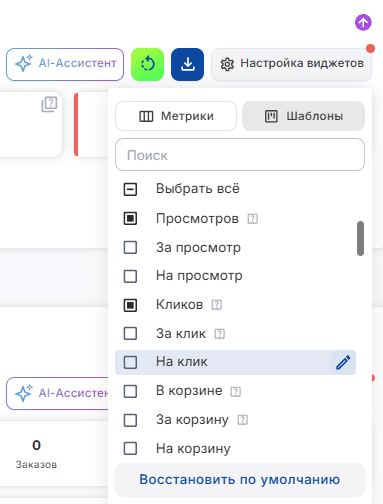
Task: Click the help icon on the top-left widget card
Action: 49,104
